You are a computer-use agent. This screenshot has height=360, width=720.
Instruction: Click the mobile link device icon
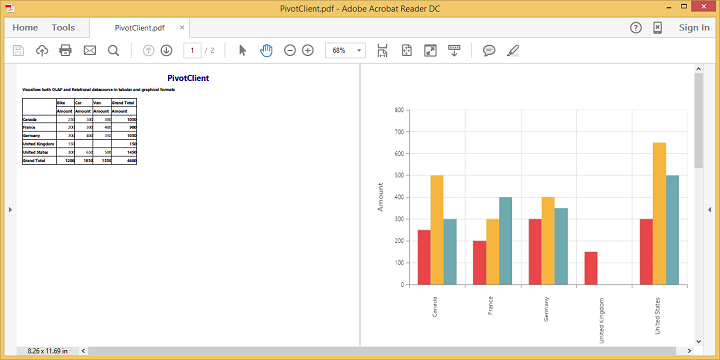[x=658, y=28]
